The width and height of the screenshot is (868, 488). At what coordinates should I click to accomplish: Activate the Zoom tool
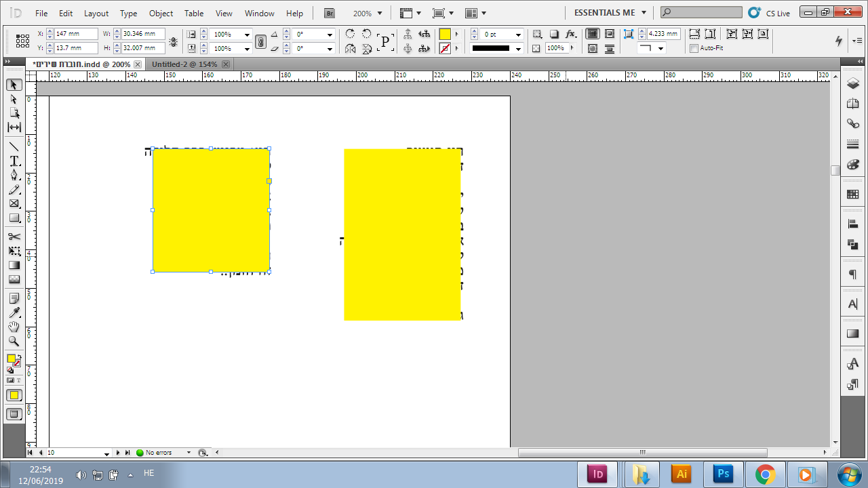pos(14,341)
